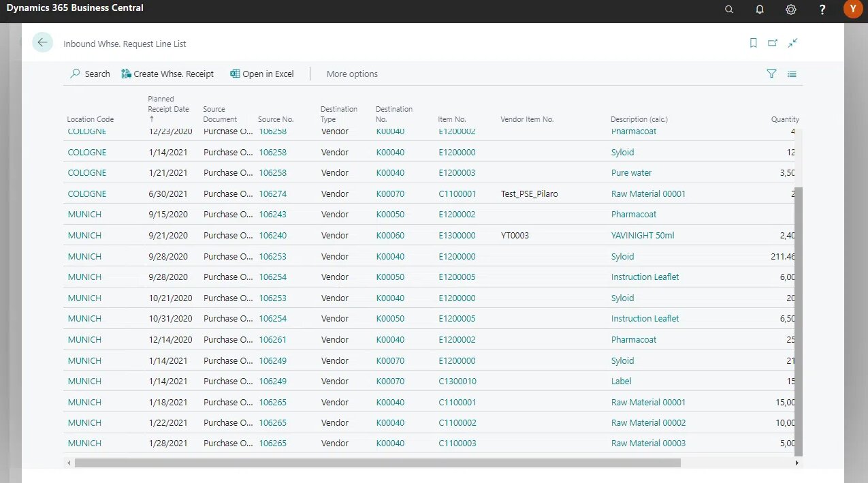Open the list view layout options
868x483 pixels.
pos(792,74)
